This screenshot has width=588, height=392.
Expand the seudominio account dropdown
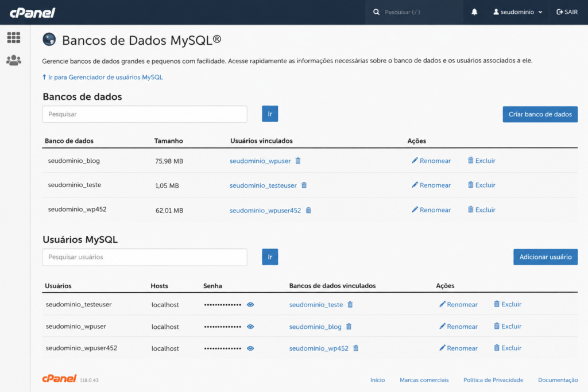tap(518, 12)
